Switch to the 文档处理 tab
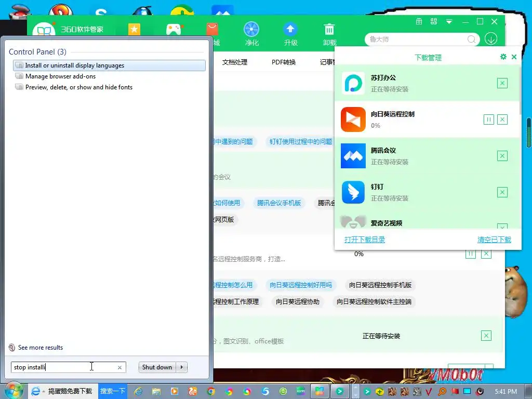This screenshot has height=399, width=532. 235,62
